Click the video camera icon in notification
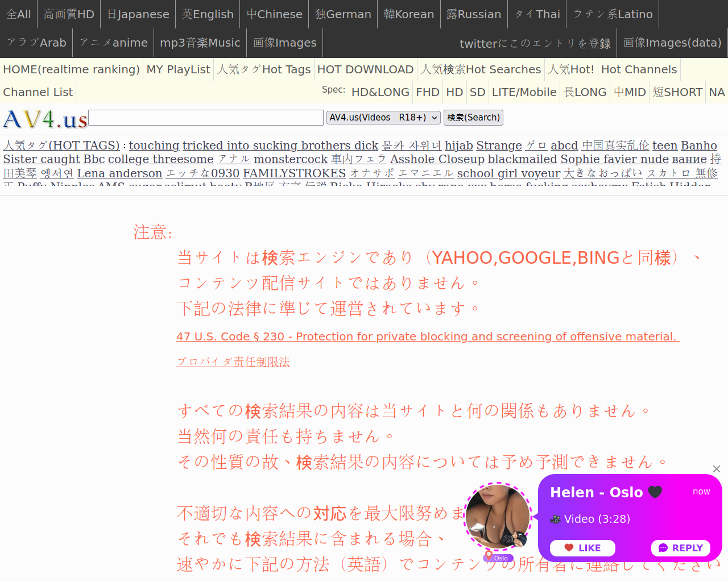 (555, 519)
